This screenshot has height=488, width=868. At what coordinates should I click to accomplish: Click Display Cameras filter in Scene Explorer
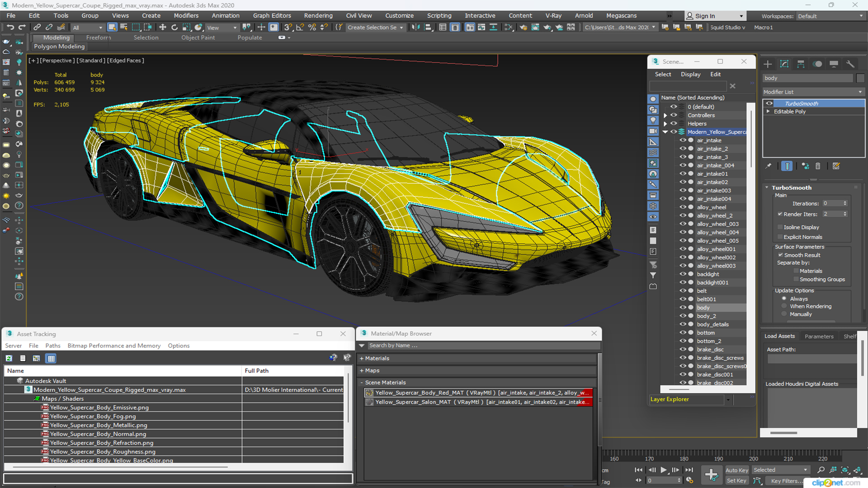[x=653, y=131]
